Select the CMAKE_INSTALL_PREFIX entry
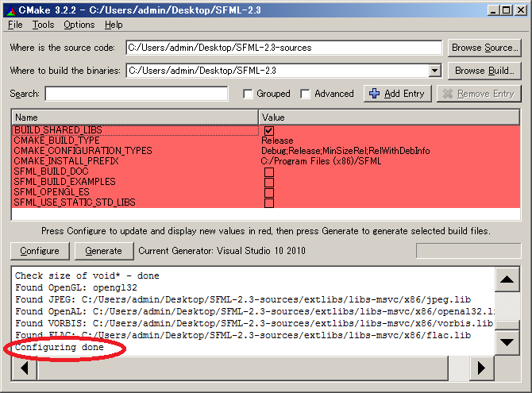The image size is (532, 393). pos(66,161)
